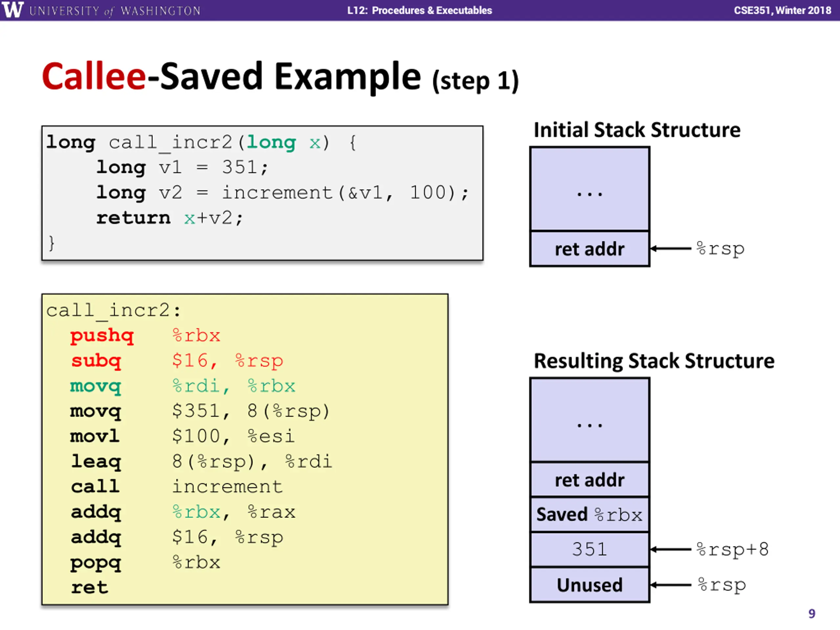
Task: Click the slide page number 9
Action: 812,614
